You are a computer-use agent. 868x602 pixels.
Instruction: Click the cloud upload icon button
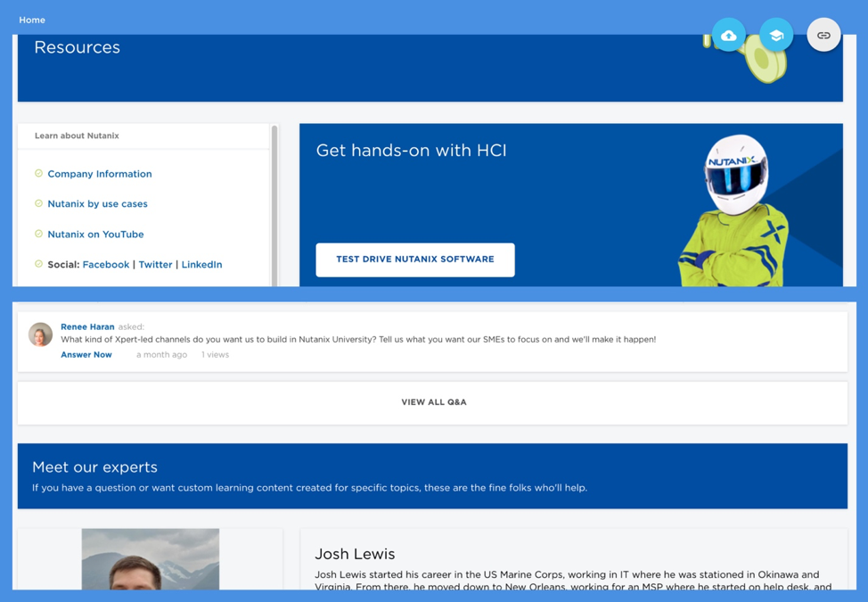pyautogui.click(x=728, y=36)
